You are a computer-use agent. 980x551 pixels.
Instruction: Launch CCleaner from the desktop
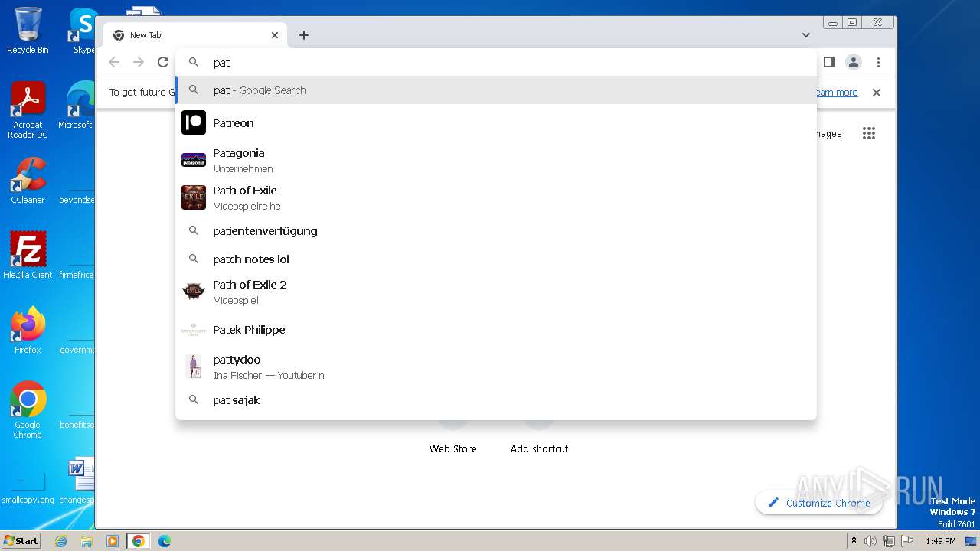click(x=28, y=181)
